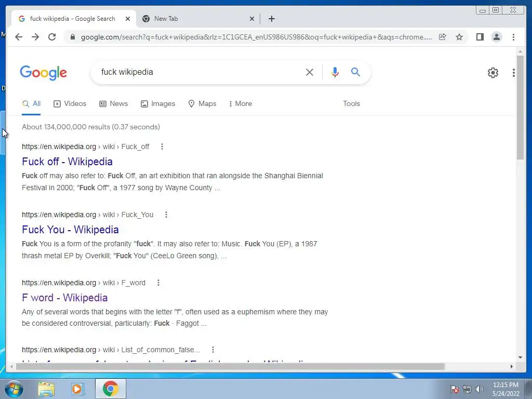532x399 pixels.
Task: Click the network tray icon
Action: [x=467, y=389]
